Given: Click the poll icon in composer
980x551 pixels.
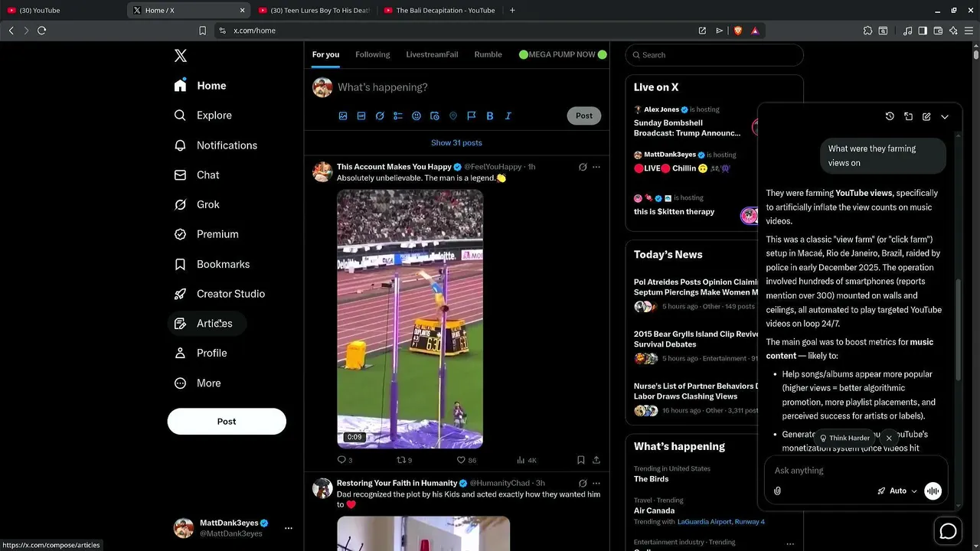Looking at the screenshot, I should click(398, 116).
